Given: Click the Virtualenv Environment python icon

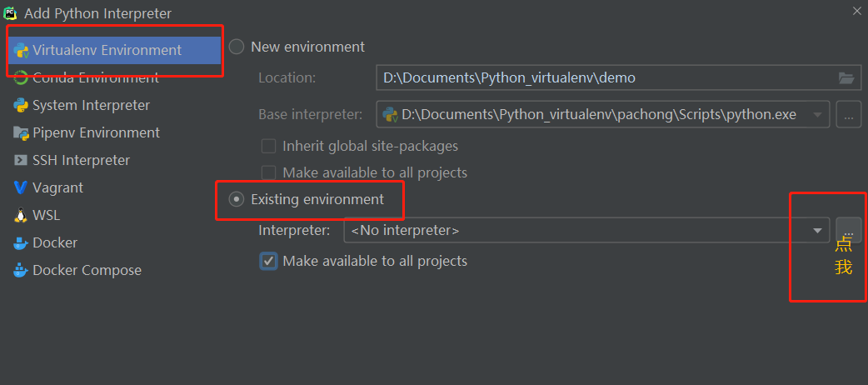Looking at the screenshot, I should (21, 50).
